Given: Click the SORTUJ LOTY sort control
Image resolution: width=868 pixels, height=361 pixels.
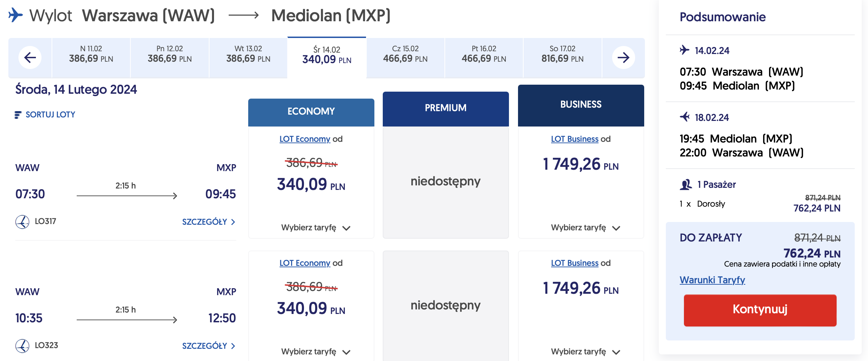Looking at the screenshot, I should (x=50, y=115).
